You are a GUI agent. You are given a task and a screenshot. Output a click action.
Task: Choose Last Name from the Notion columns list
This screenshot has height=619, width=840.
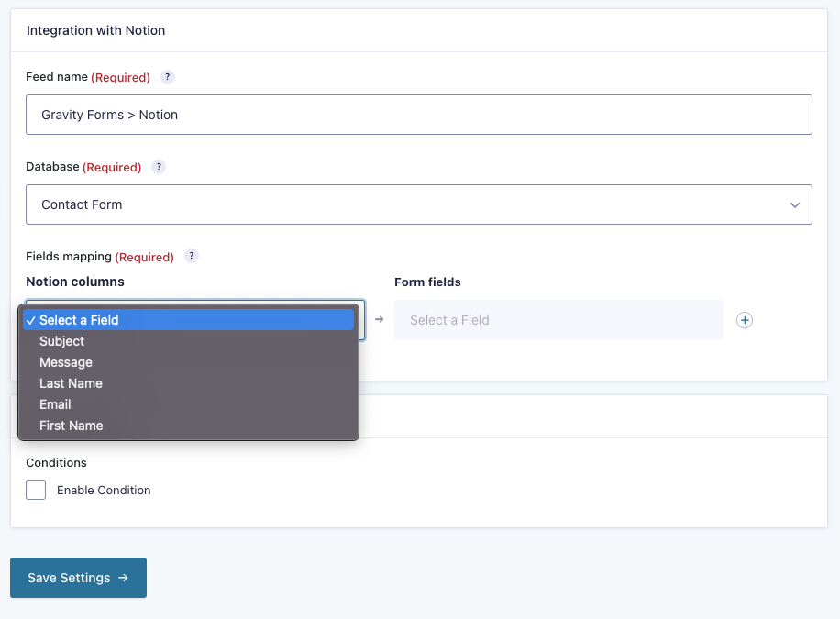click(x=189, y=383)
